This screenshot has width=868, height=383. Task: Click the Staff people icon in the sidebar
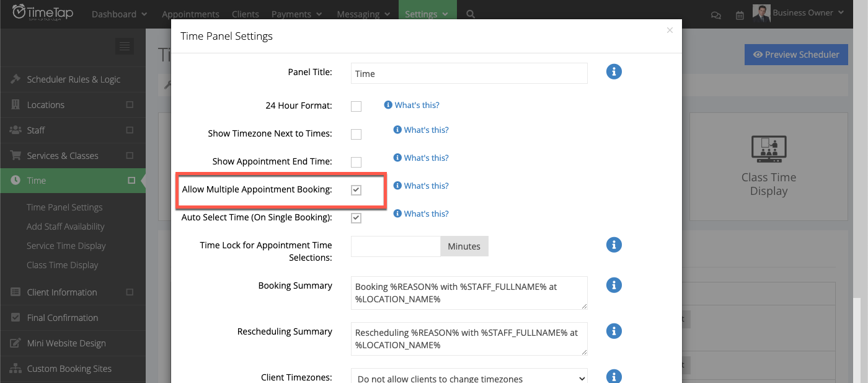[x=14, y=130]
